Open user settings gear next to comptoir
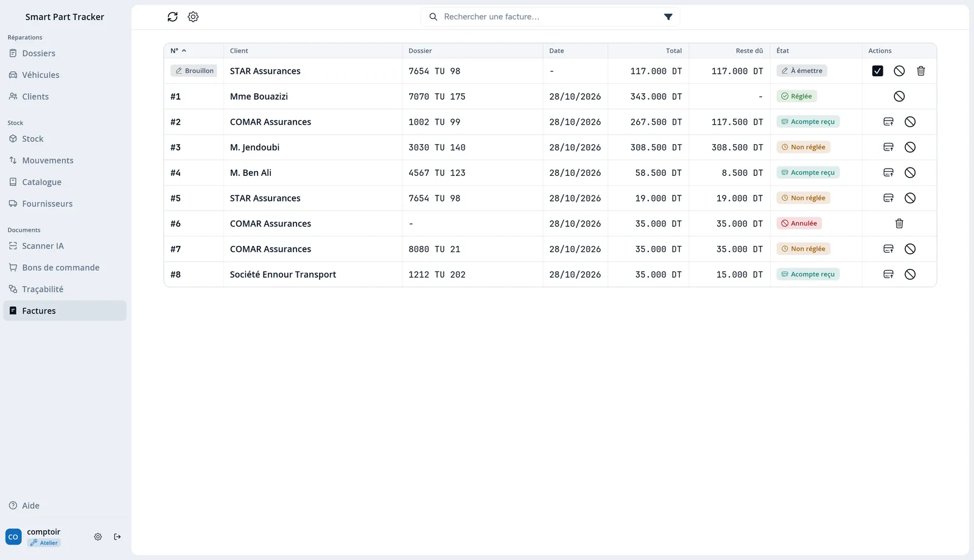 (98, 537)
